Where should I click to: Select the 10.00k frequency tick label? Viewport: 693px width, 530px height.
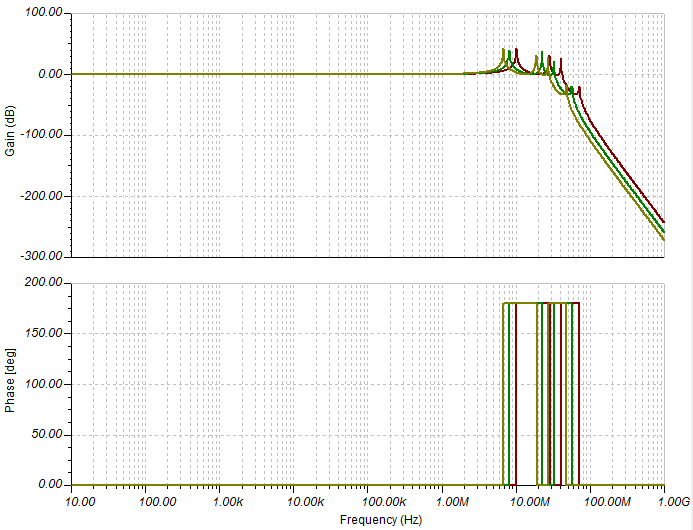click(x=304, y=500)
